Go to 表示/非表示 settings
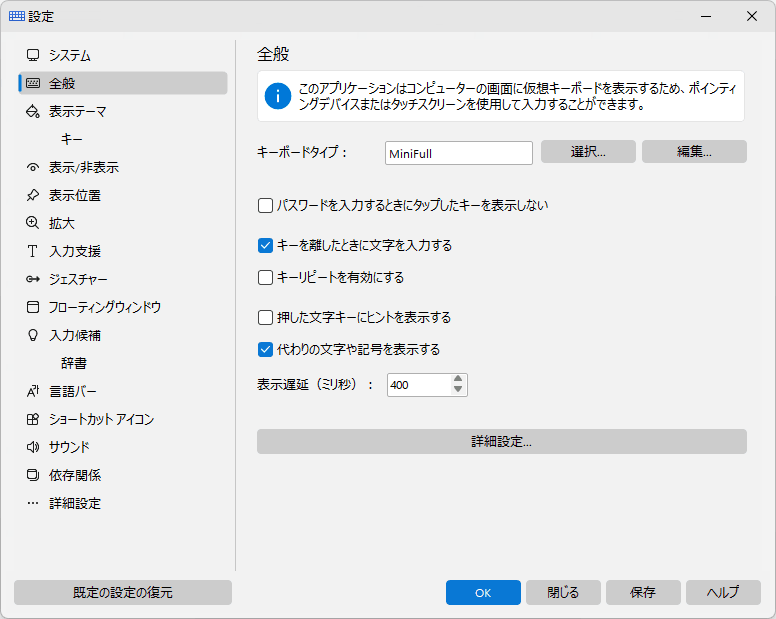Viewport: 776px width, 619px height. coord(123,168)
